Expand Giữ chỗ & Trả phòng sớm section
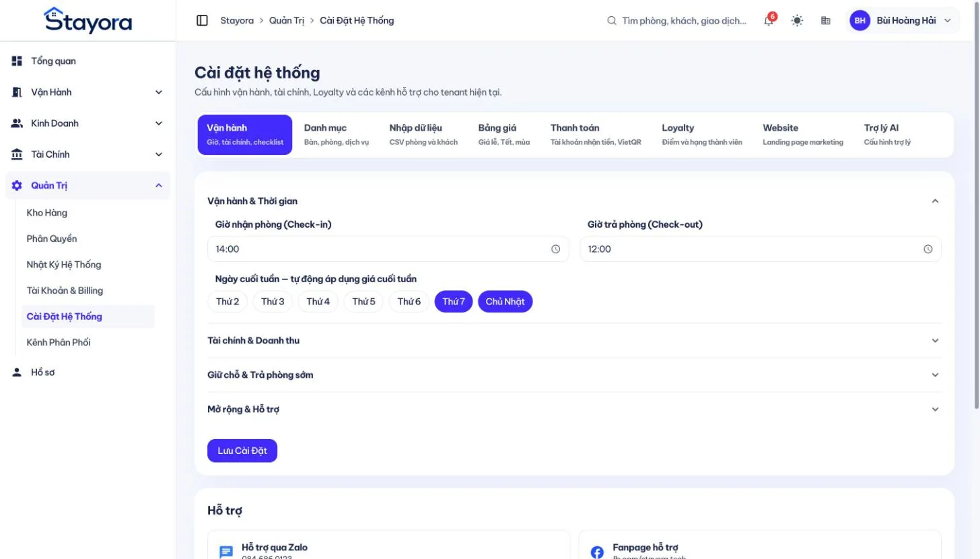980x559 pixels. [x=935, y=375]
